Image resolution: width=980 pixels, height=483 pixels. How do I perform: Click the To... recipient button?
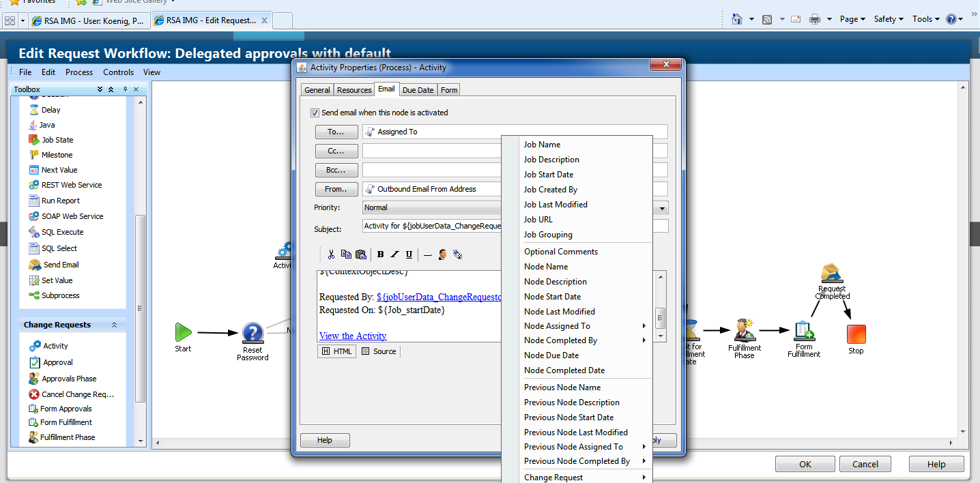(x=336, y=132)
